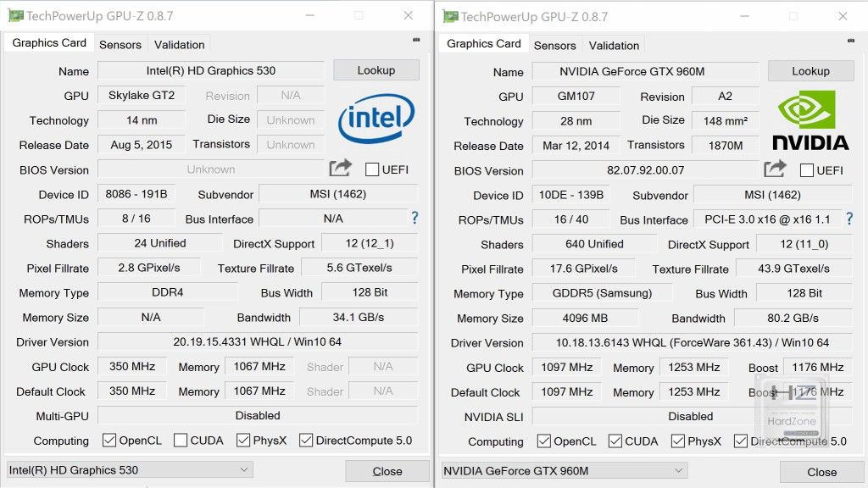Toggle PhysX checkbox in NVIDIA window
Image resolution: width=868 pixels, height=488 pixels.
(677, 441)
